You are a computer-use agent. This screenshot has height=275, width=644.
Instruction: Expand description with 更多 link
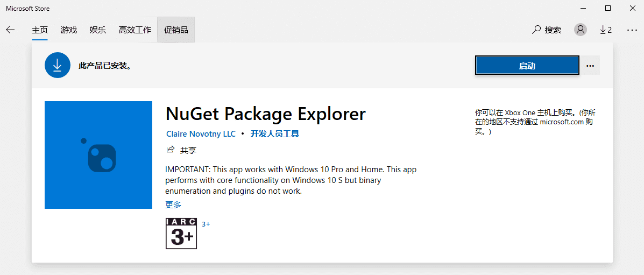[x=173, y=205]
